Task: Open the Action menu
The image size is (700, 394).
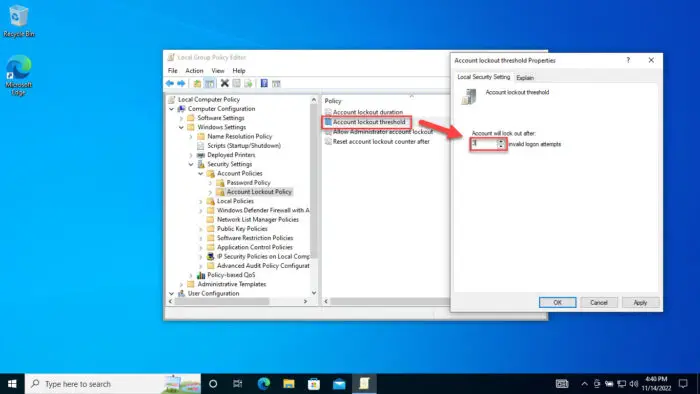Action: tap(194, 71)
